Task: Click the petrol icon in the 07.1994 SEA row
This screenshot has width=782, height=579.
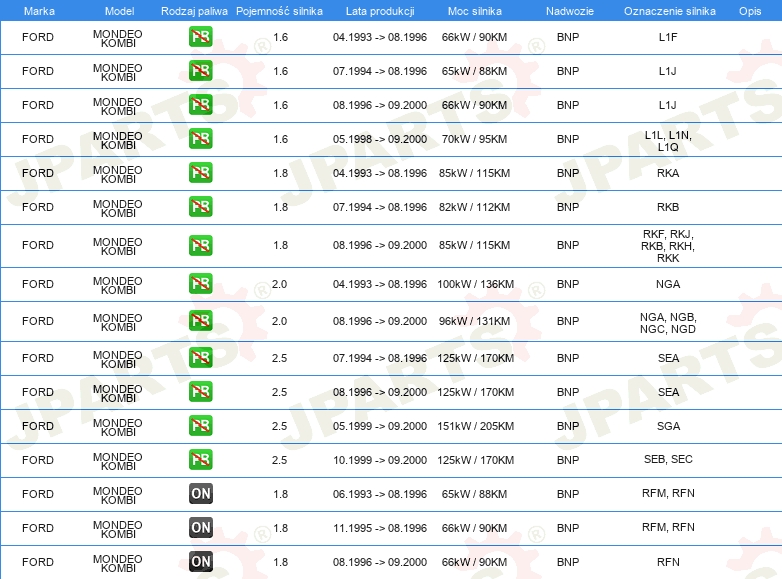Action: coord(200,358)
